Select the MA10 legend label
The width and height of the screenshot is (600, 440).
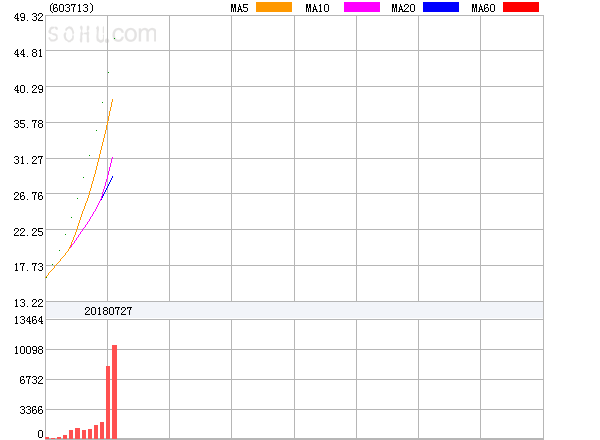(317, 8)
